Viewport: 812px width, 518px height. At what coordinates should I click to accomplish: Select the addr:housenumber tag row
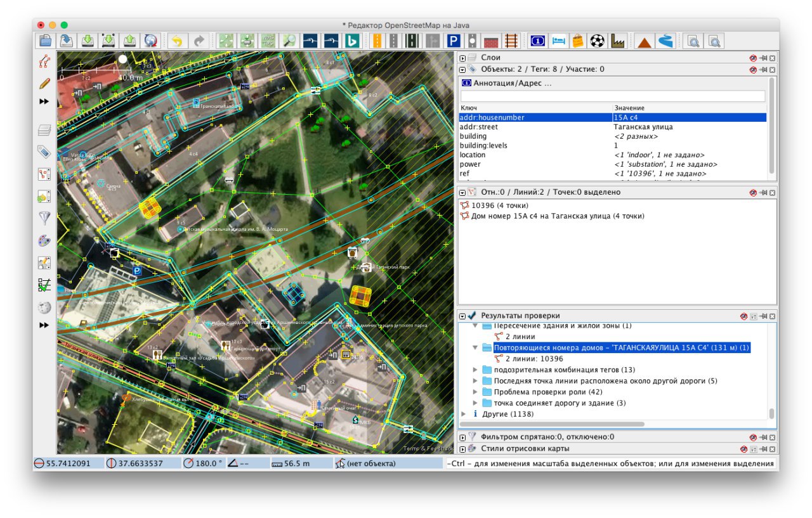(613, 117)
